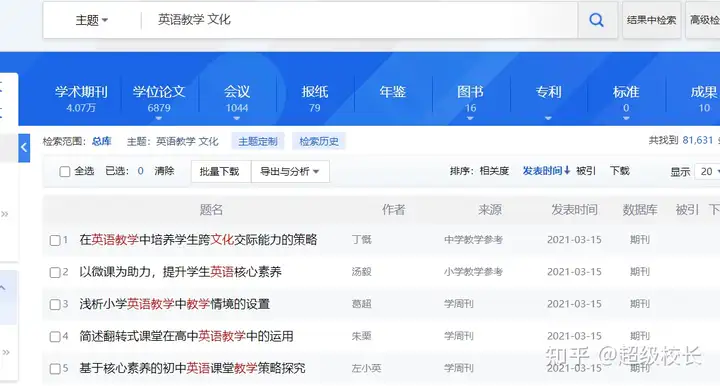Click the magnifier search icon

click(596, 20)
